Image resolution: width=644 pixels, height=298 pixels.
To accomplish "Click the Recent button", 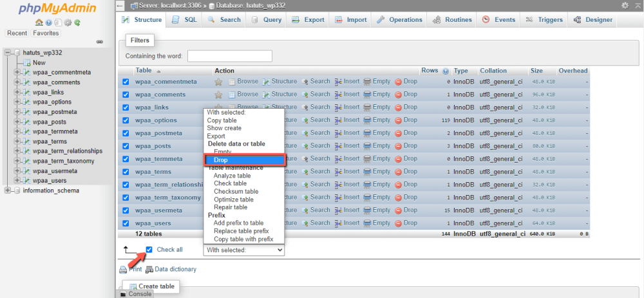I will [x=17, y=33].
